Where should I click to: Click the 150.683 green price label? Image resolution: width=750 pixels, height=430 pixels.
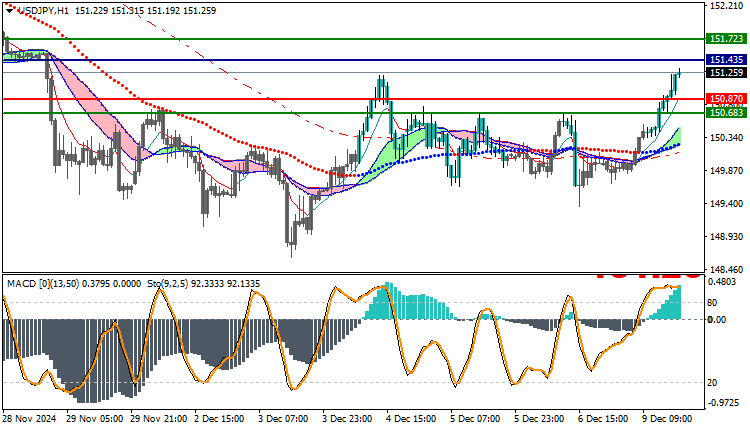(x=726, y=113)
